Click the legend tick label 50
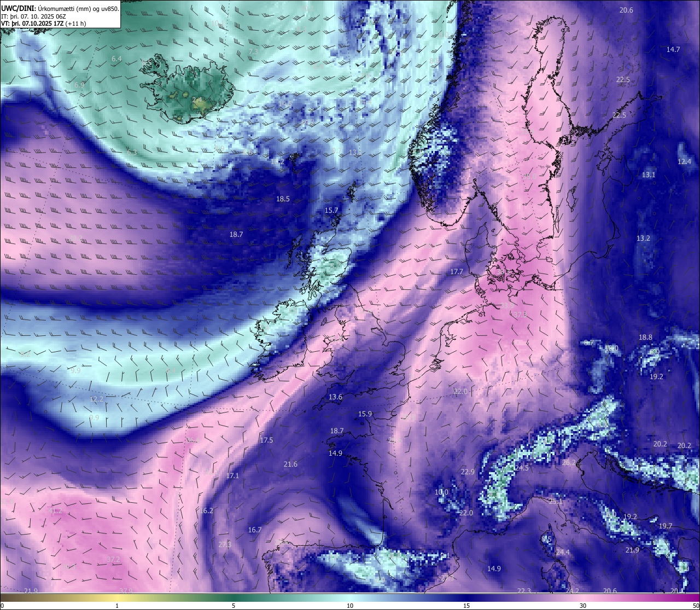 point(695,606)
